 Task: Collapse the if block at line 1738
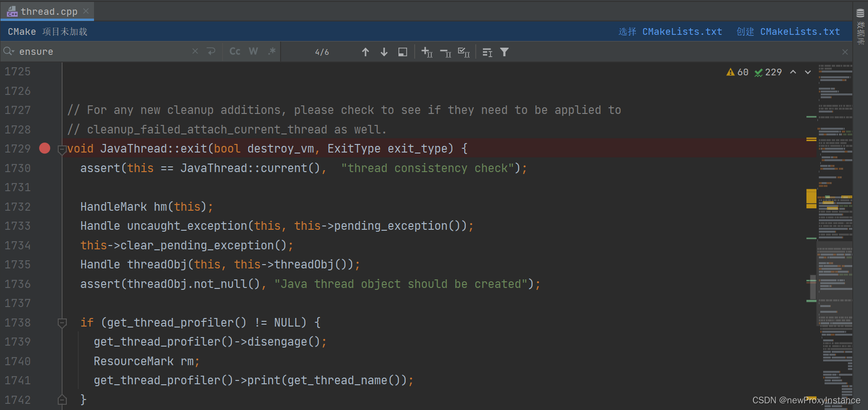coord(62,323)
